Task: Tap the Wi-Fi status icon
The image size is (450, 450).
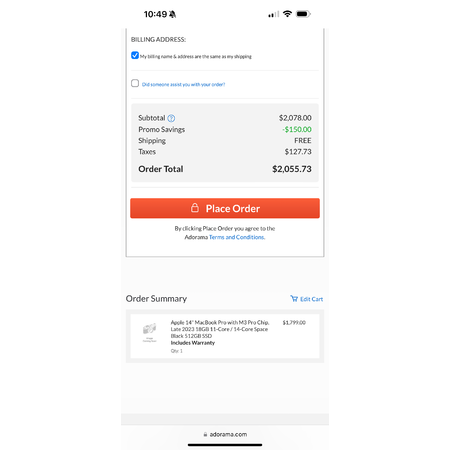Action: tap(287, 14)
